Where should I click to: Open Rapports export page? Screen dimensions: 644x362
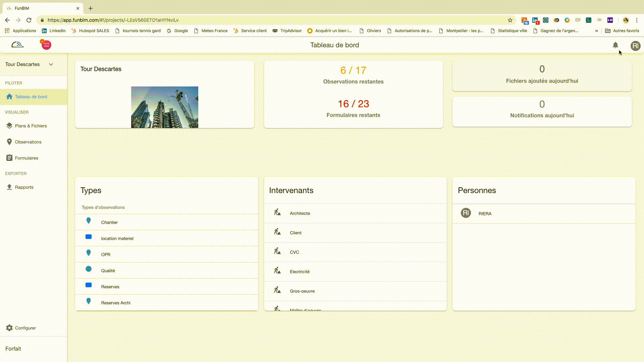[x=24, y=187]
